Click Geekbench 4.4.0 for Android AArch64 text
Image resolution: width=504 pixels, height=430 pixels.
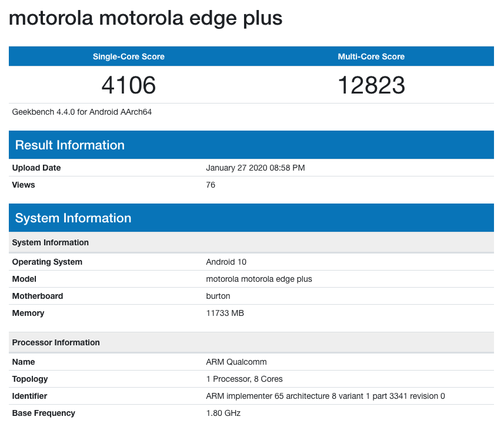click(x=82, y=112)
